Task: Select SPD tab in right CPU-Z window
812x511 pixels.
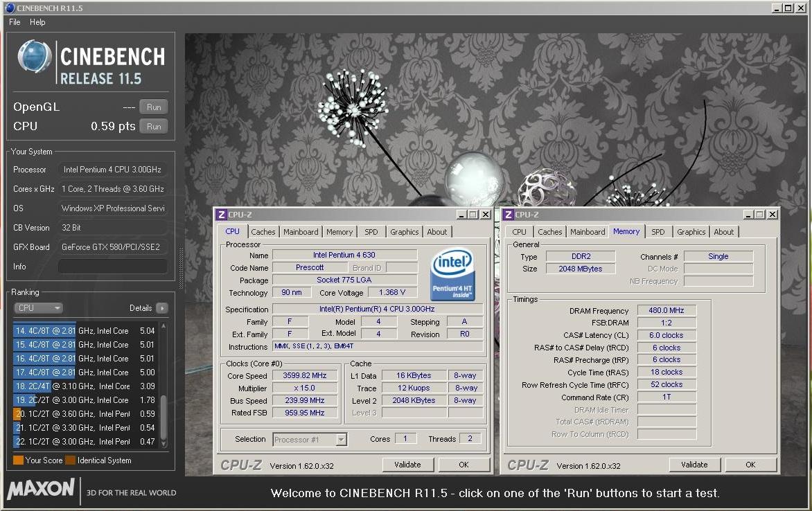Action: coord(657,232)
